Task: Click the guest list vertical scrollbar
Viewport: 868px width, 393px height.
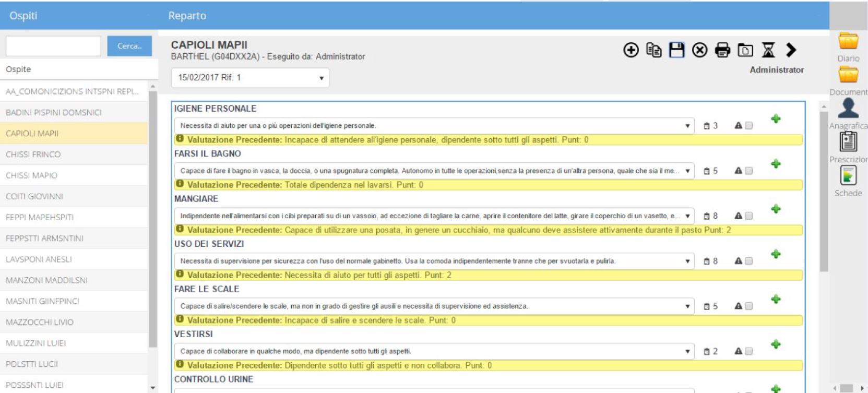Action: 153,219
